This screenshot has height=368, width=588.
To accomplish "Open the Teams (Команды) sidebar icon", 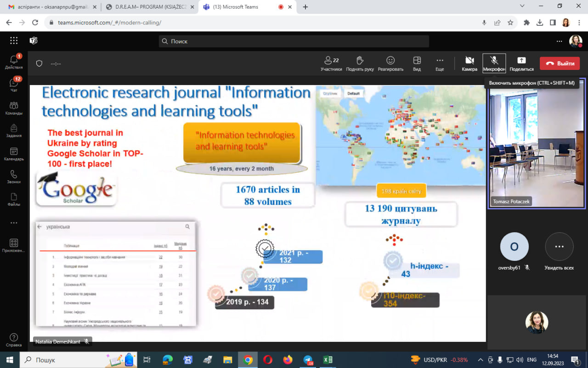I will tap(14, 108).
